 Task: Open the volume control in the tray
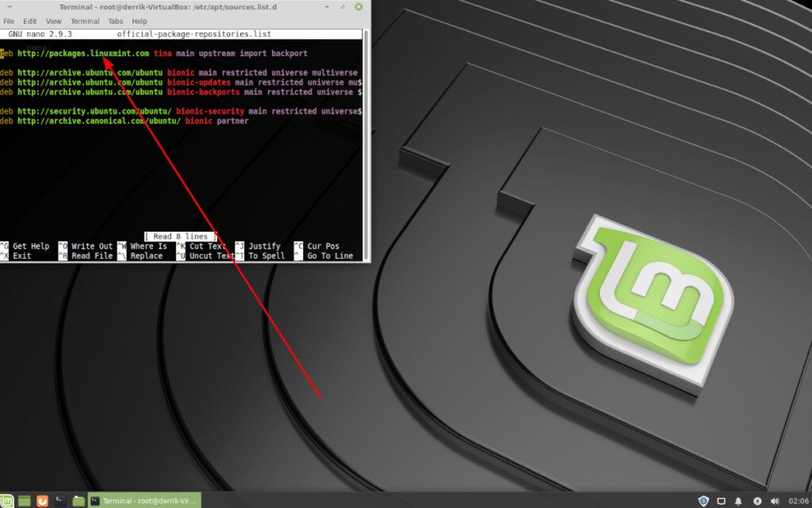(x=775, y=501)
